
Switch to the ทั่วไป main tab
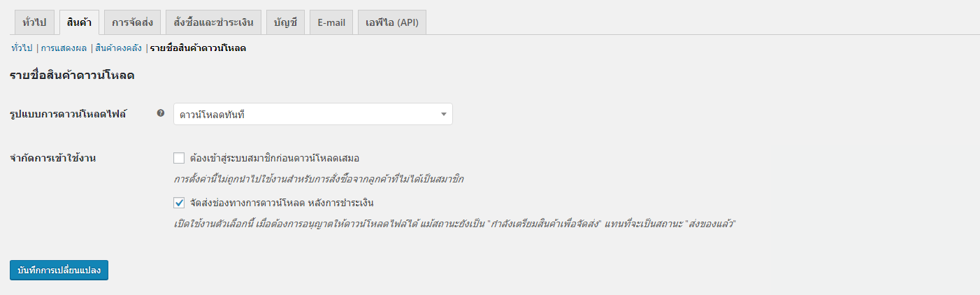[x=34, y=22]
